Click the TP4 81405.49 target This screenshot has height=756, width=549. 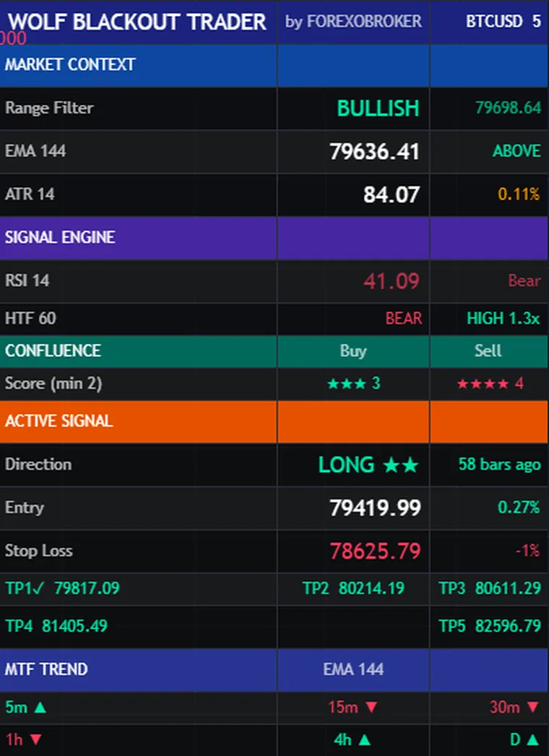[56, 626]
